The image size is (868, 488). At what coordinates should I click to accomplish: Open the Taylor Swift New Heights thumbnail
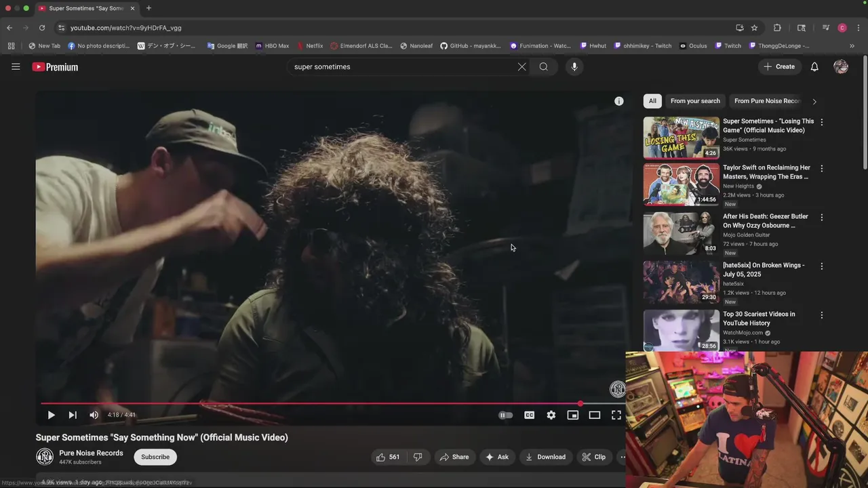click(x=681, y=184)
